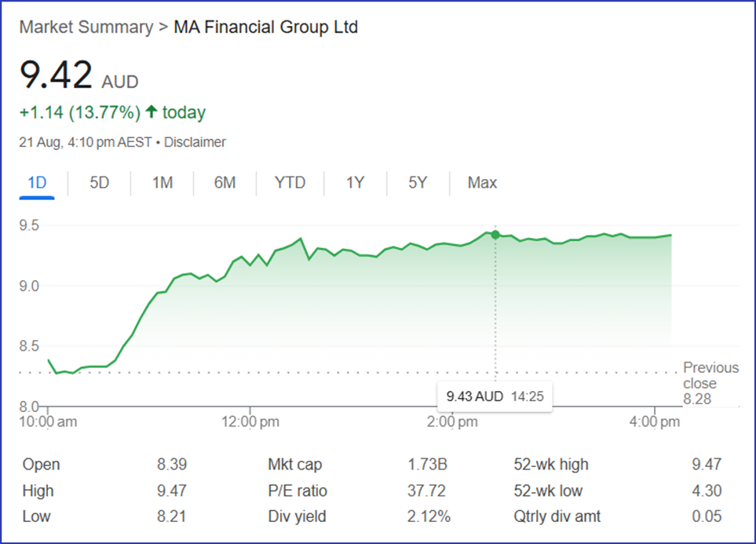Open the 5Y chart range
The width and height of the screenshot is (756, 544).
[x=418, y=183]
